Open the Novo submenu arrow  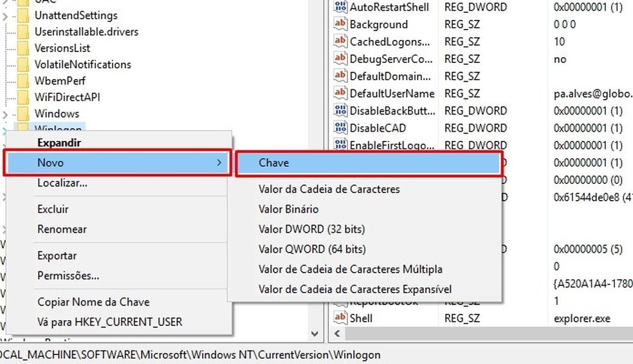click(x=219, y=163)
